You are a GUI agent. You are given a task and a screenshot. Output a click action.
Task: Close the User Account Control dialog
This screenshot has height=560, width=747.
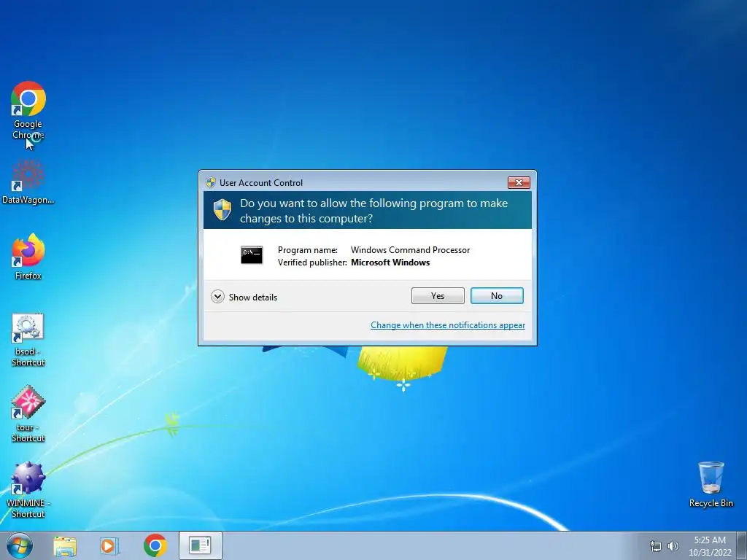519,183
